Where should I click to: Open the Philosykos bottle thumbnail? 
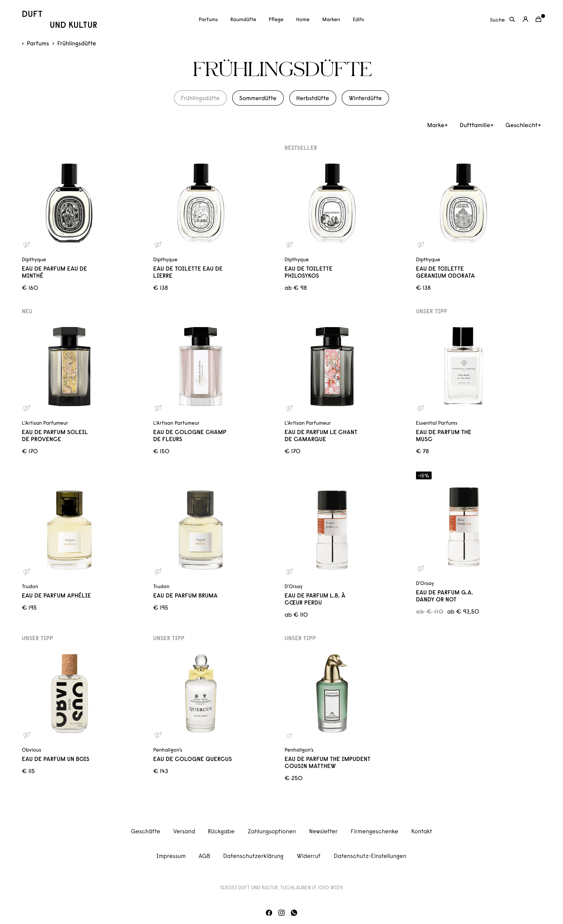coord(332,203)
